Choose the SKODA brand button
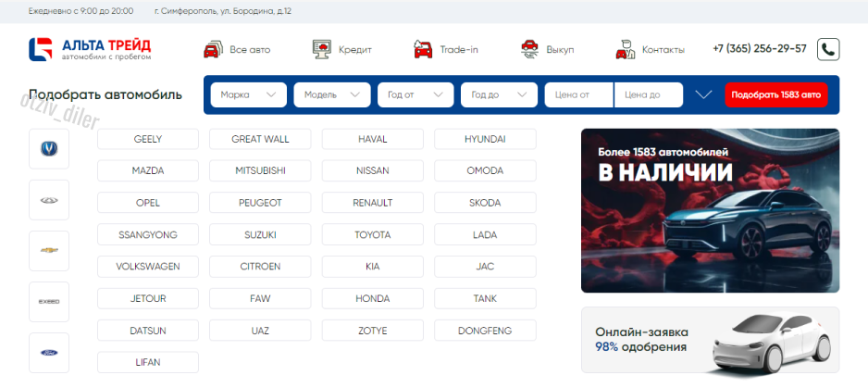Image resolution: width=868 pixels, height=388 pixels. (485, 203)
